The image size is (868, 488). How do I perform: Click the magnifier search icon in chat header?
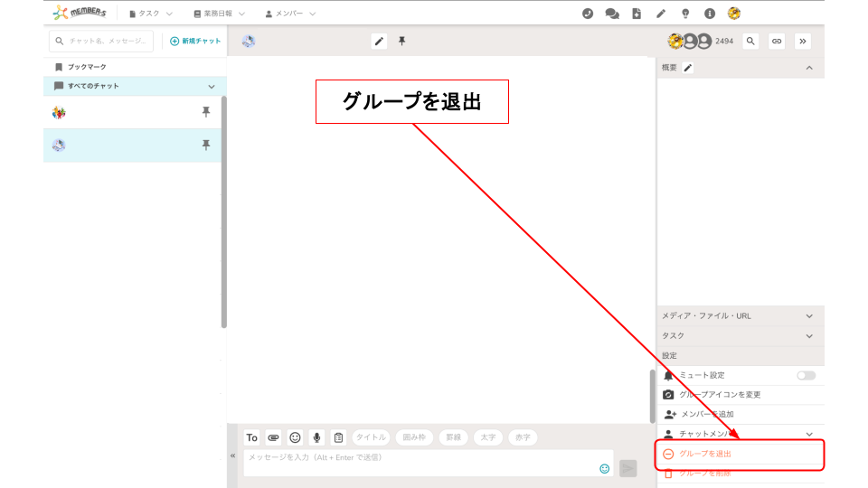[x=750, y=41]
